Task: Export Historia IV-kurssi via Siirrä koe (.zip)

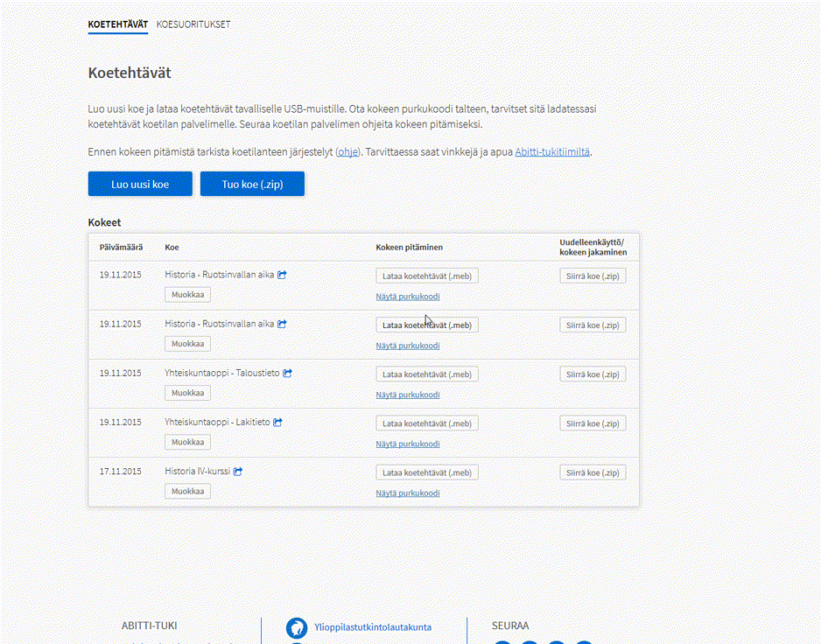Action: (593, 472)
